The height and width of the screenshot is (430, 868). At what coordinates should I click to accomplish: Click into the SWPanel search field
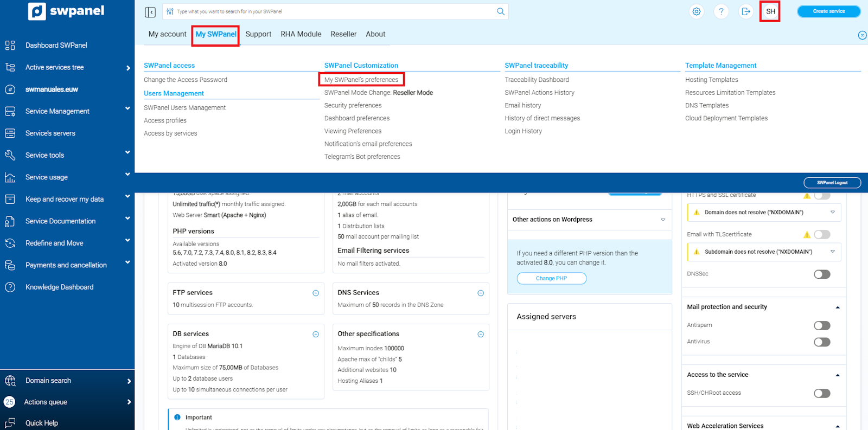[331, 11]
